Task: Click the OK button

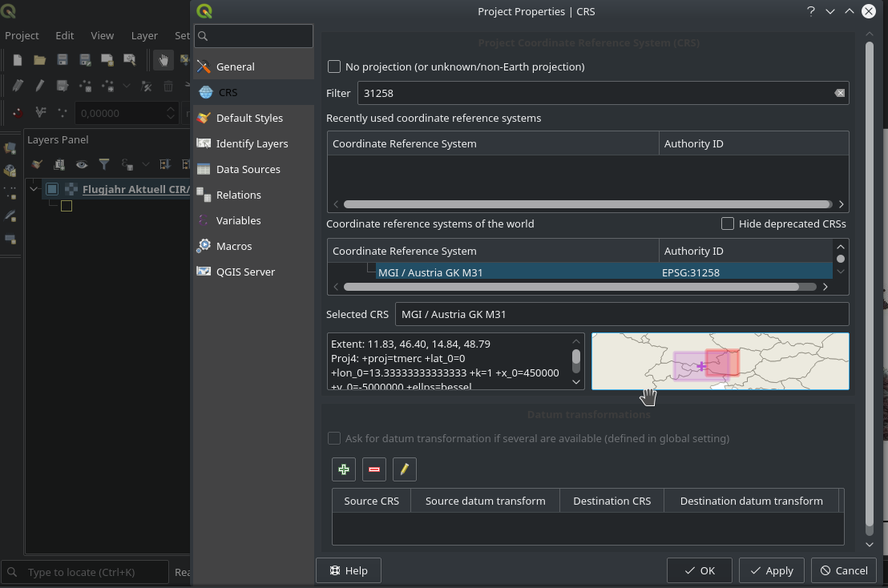Action: (700, 570)
